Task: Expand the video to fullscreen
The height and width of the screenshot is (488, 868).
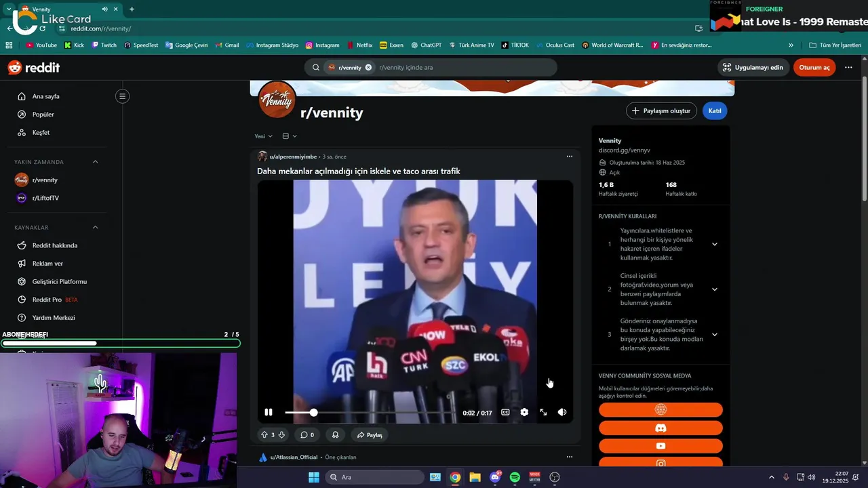Action: coord(543,412)
